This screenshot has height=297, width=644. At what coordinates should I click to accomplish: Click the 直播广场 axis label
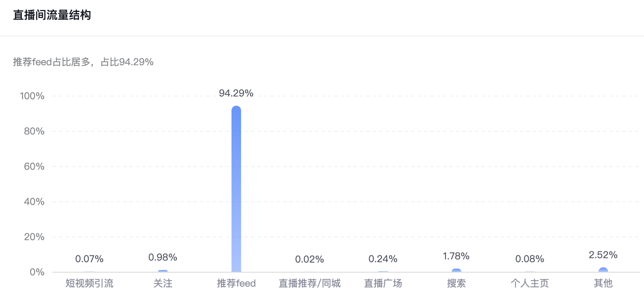tap(383, 283)
